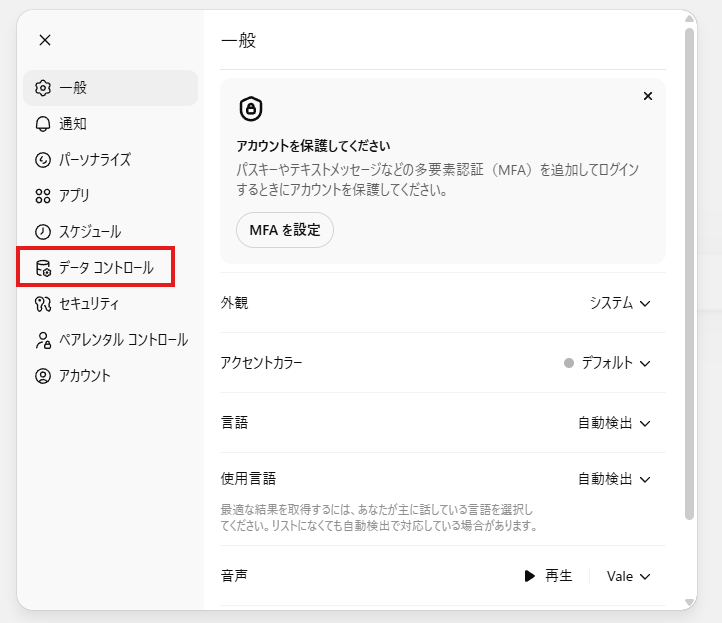Click the アカウントを保護してください title text
The width and height of the screenshot is (722, 623).
(x=313, y=146)
